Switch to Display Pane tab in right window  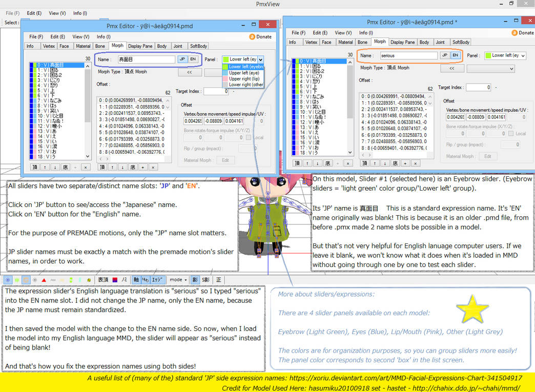(402, 43)
